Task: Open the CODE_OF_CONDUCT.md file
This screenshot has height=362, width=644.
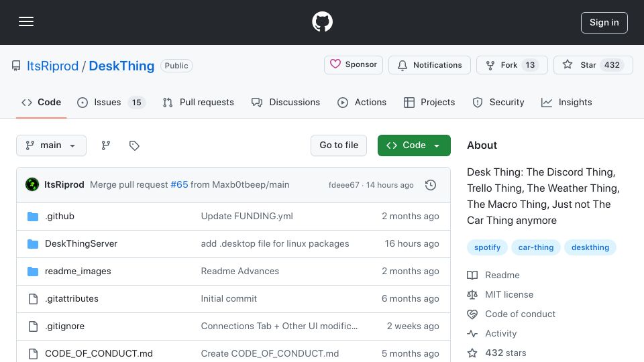Action: (99, 354)
